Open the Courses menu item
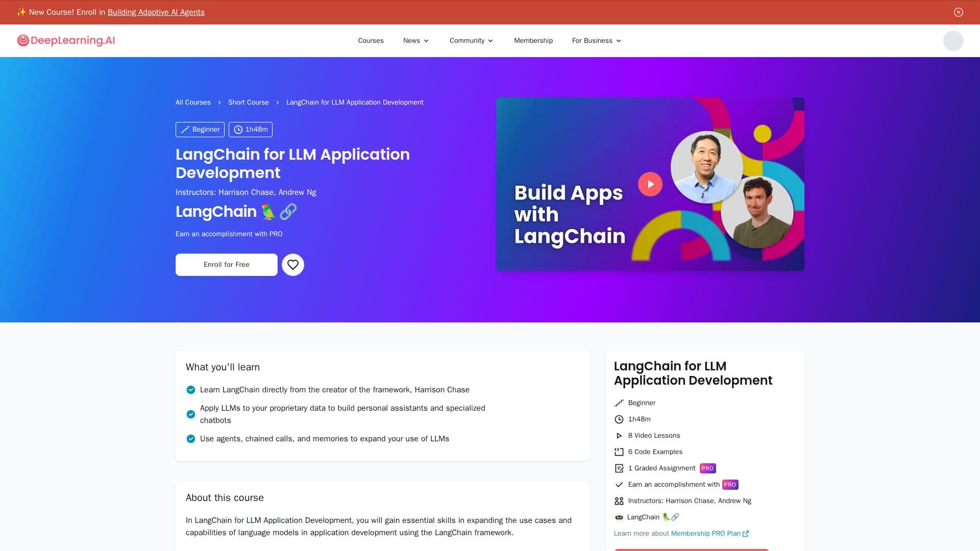 coord(371,41)
